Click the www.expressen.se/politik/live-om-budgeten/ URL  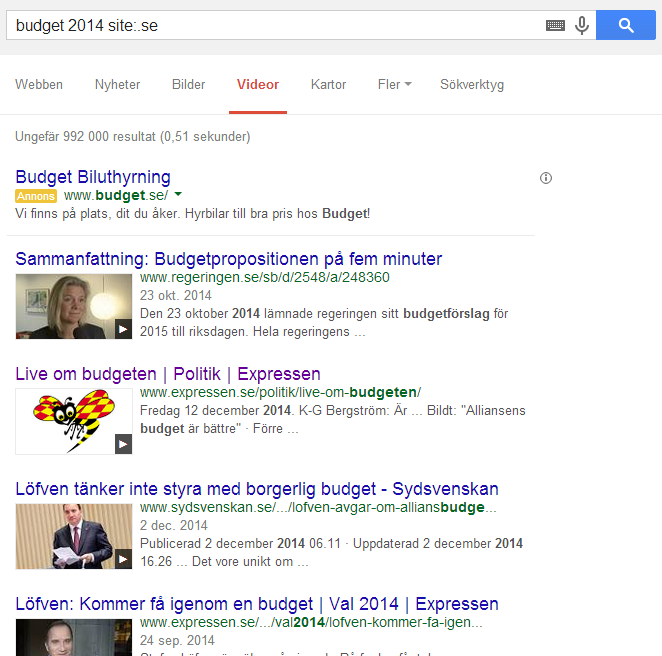click(x=280, y=393)
